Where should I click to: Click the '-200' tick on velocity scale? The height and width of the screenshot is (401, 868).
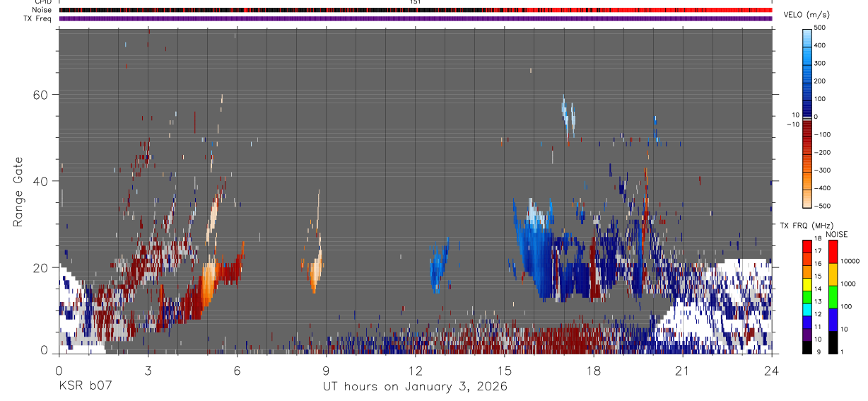pyautogui.click(x=821, y=152)
